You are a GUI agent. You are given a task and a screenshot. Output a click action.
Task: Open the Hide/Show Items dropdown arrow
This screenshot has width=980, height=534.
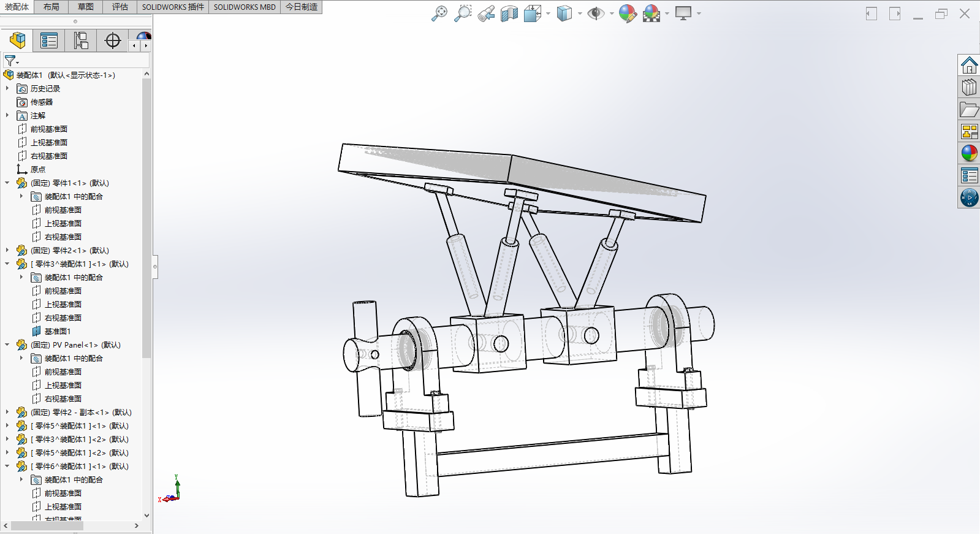coord(612,13)
